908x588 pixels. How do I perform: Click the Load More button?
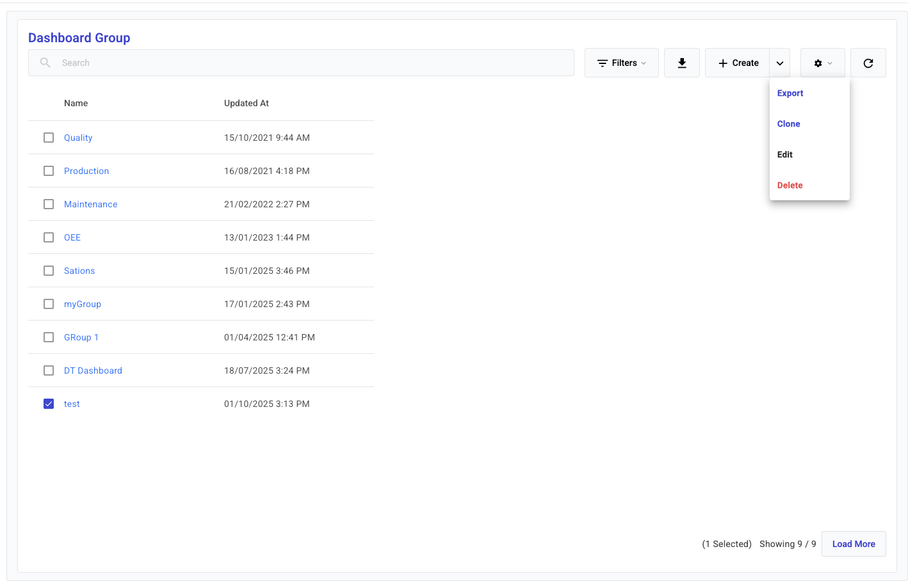(x=853, y=544)
